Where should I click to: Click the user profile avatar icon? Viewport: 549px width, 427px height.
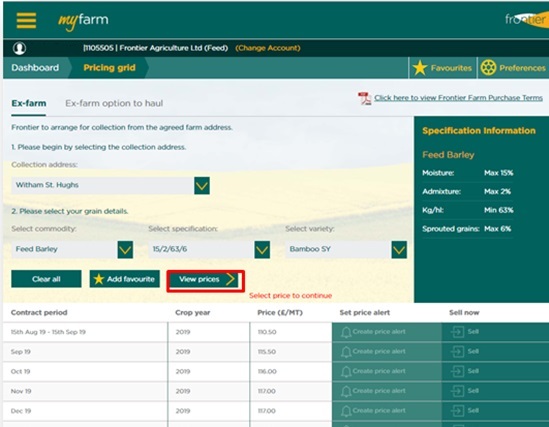[x=19, y=48]
